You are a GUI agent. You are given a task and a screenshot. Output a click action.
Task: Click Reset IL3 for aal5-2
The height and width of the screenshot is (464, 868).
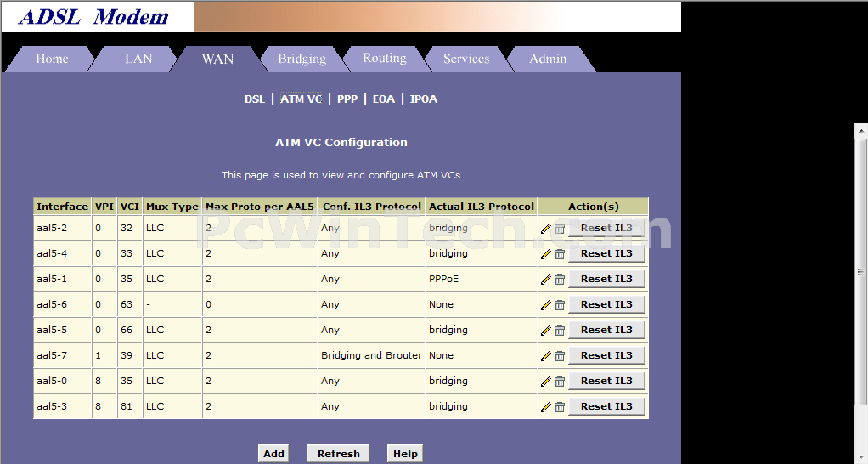point(606,228)
